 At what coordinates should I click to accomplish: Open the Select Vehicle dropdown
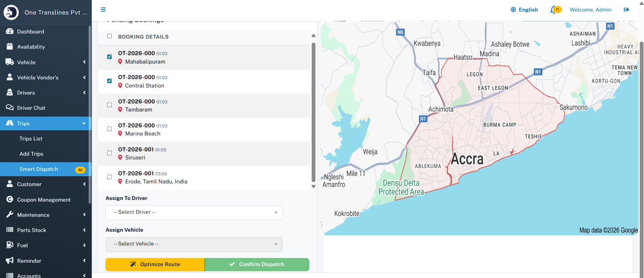click(194, 244)
